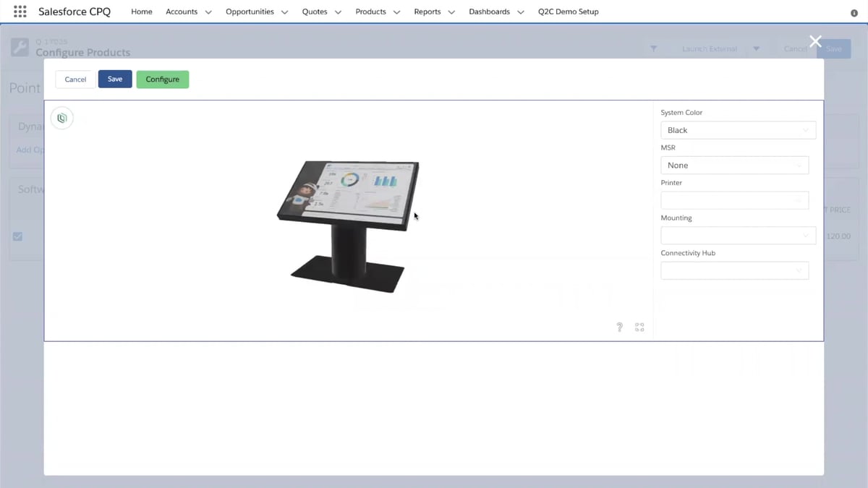This screenshot has height=488, width=868.
Task: Open the filter icon near Launch External
Action: [x=654, y=48]
